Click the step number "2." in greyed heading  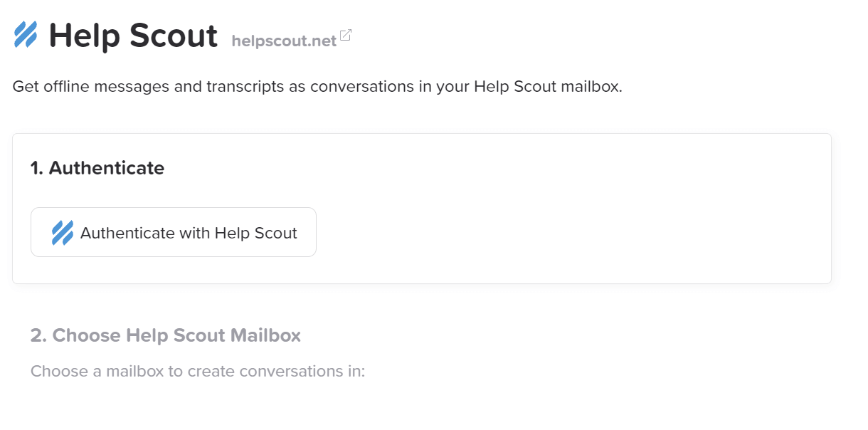[38, 335]
